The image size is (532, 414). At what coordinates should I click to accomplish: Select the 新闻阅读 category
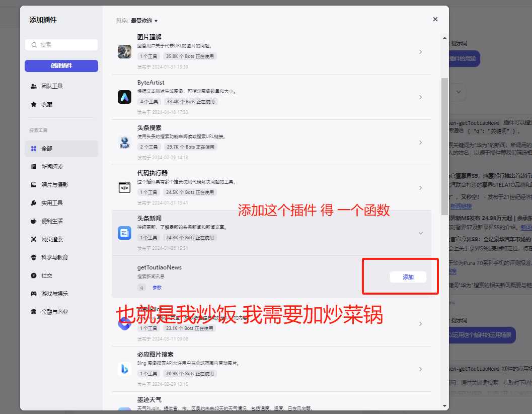pyautogui.click(x=61, y=167)
